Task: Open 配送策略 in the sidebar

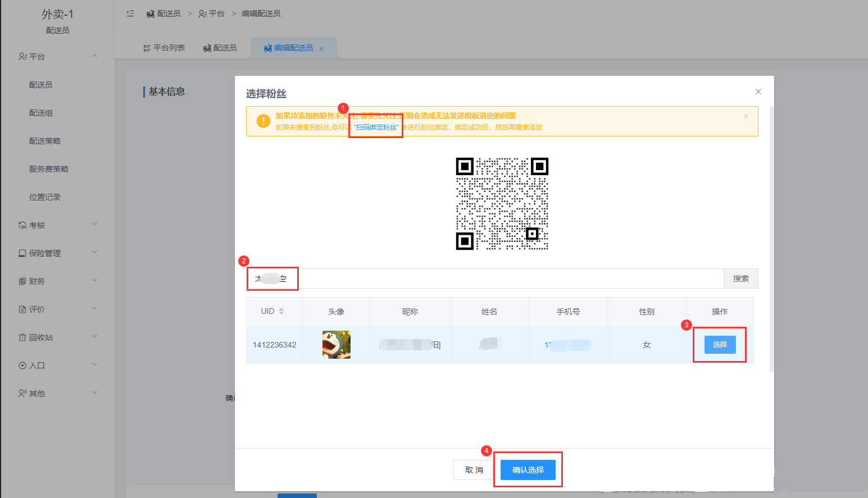Action: tap(45, 141)
